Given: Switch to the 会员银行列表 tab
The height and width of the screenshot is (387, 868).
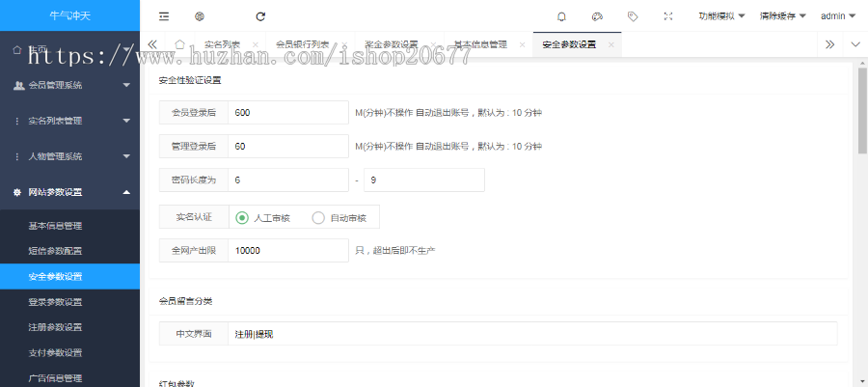Looking at the screenshot, I should pyautogui.click(x=302, y=44).
